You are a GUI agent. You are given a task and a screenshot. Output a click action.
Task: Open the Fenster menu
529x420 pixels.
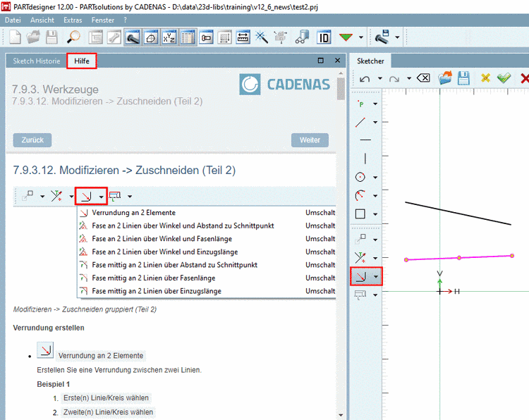[x=103, y=20]
